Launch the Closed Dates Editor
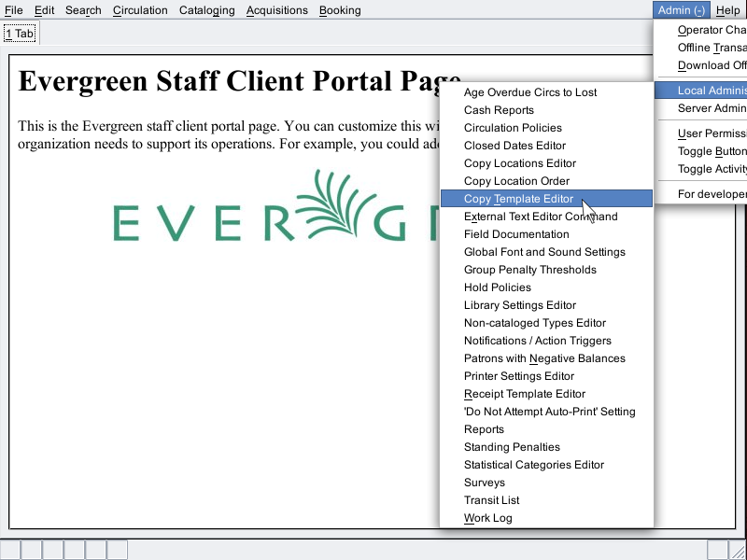747x560 pixels. 546,146
